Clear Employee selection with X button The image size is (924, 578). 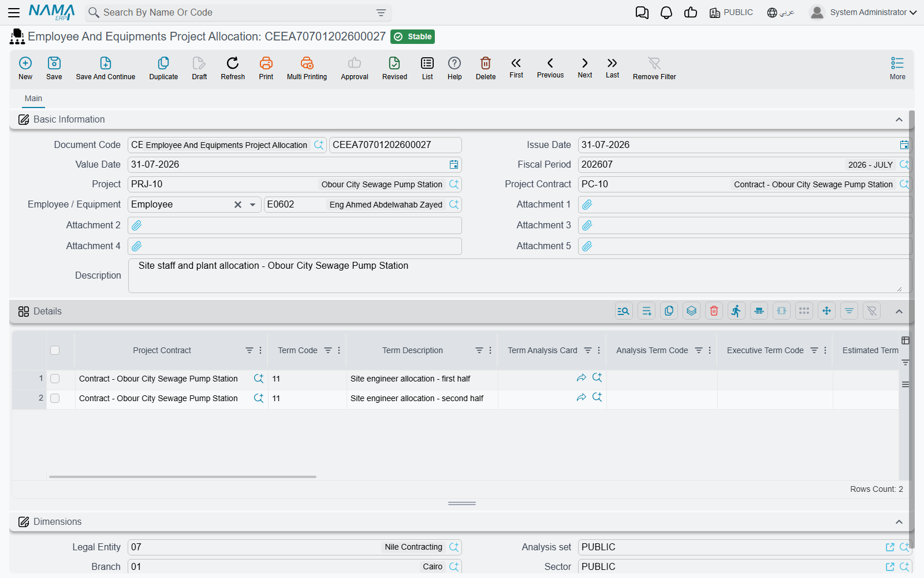click(x=238, y=205)
